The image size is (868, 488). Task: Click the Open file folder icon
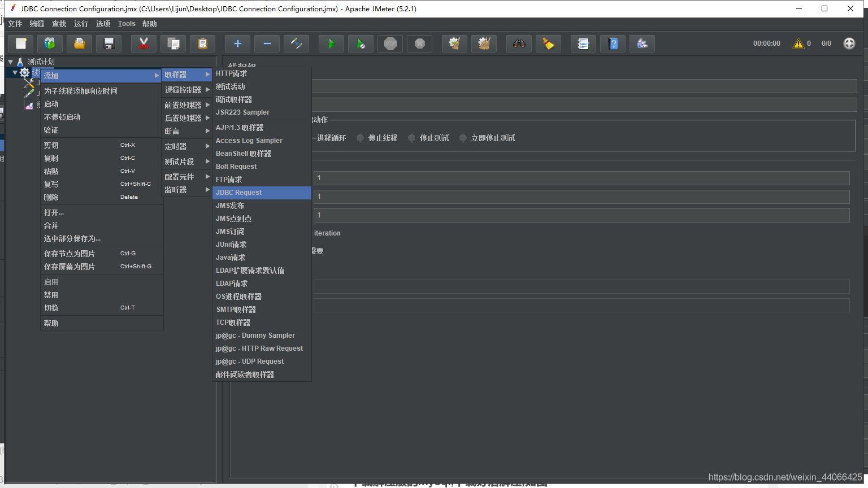tap(80, 43)
